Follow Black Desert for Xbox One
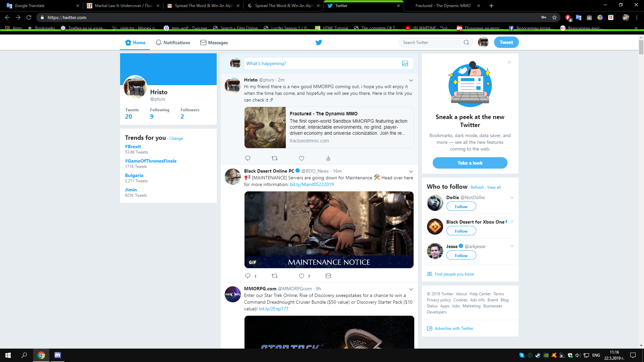644x362 pixels. (x=461, y=231)
